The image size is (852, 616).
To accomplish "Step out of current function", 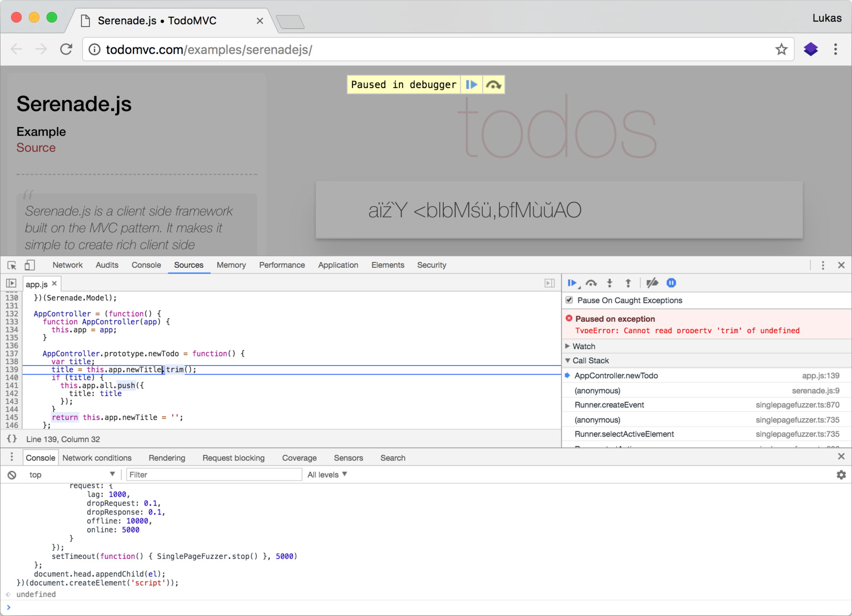I will tap(628, 283).
